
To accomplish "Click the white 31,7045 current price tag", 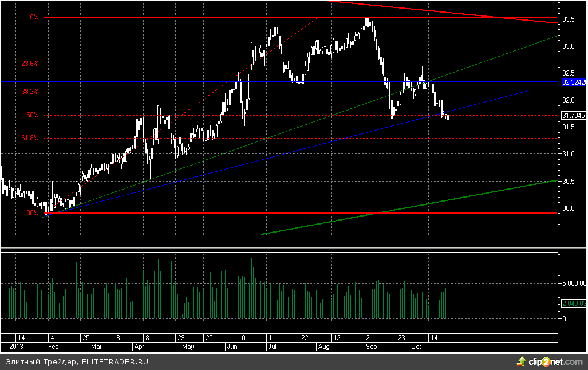I will click(x=573, y=115).
